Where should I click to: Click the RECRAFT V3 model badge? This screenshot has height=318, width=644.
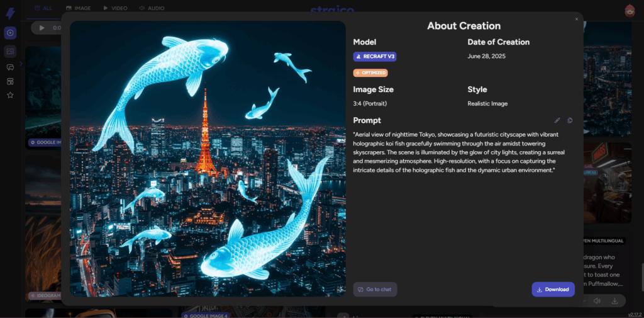click(375, 57)
